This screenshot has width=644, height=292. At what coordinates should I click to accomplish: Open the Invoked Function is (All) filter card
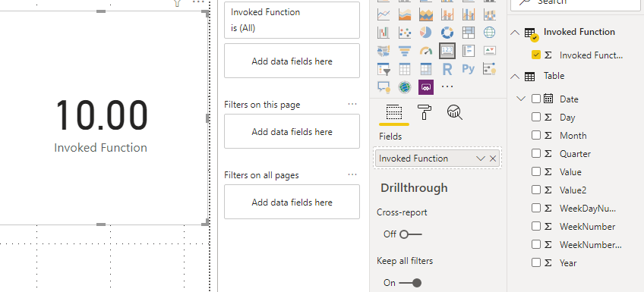[292, 20]
